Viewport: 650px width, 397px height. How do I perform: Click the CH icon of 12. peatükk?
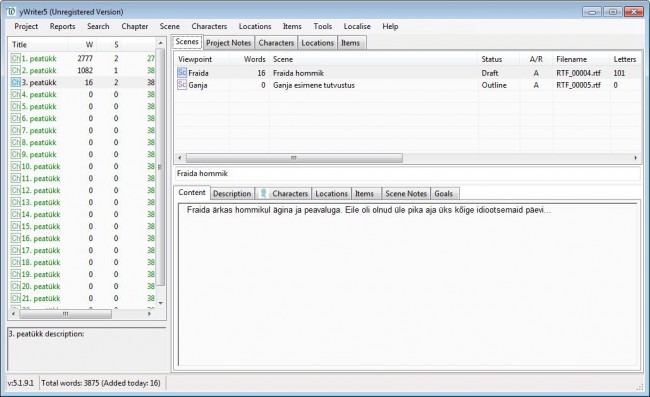click(x=15, y=191)
